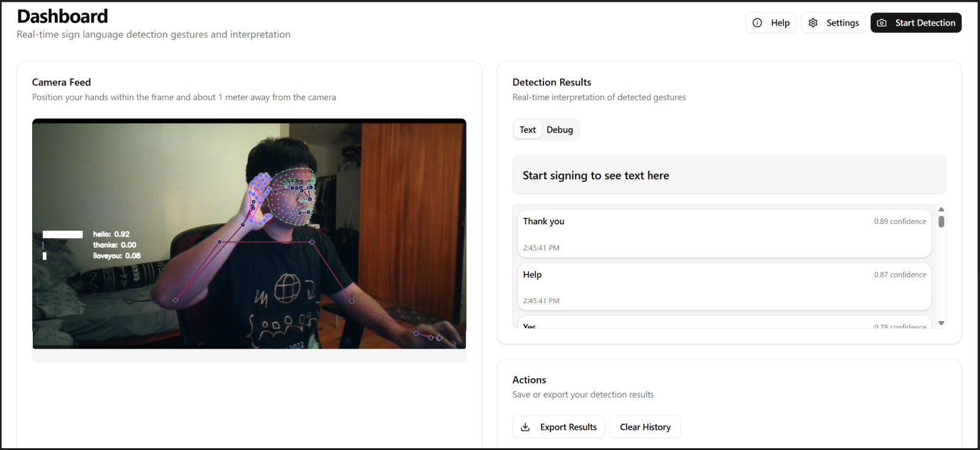Click the '0.89 confidence' value

(900, 221)
